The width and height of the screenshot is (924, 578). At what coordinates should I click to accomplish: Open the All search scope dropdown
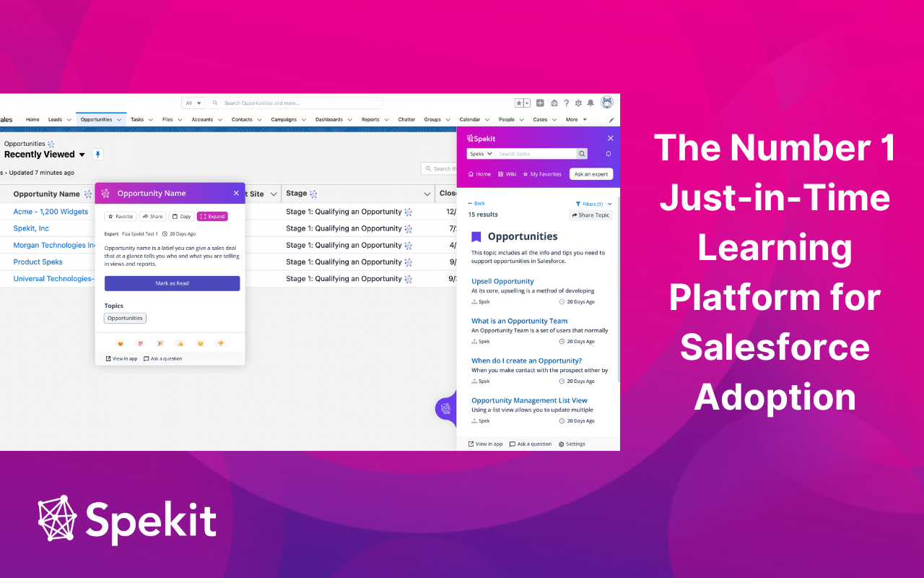pos(194,103)
